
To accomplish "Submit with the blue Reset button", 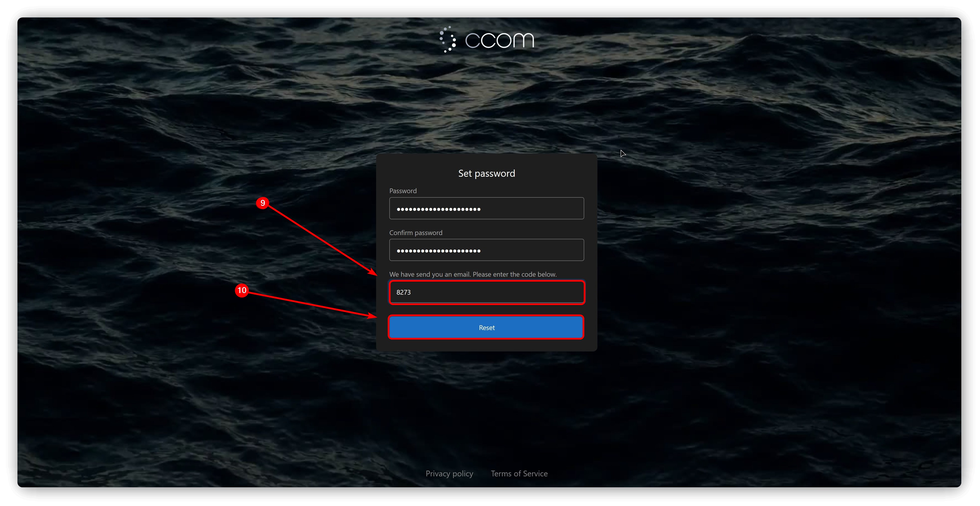I will [486, 327].
